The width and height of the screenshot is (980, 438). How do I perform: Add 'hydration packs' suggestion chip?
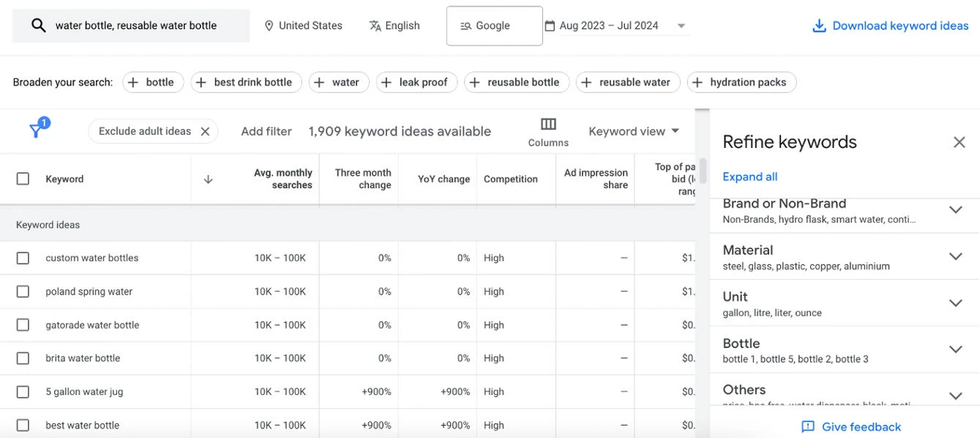pyautogui.click(x=741, y=82)
